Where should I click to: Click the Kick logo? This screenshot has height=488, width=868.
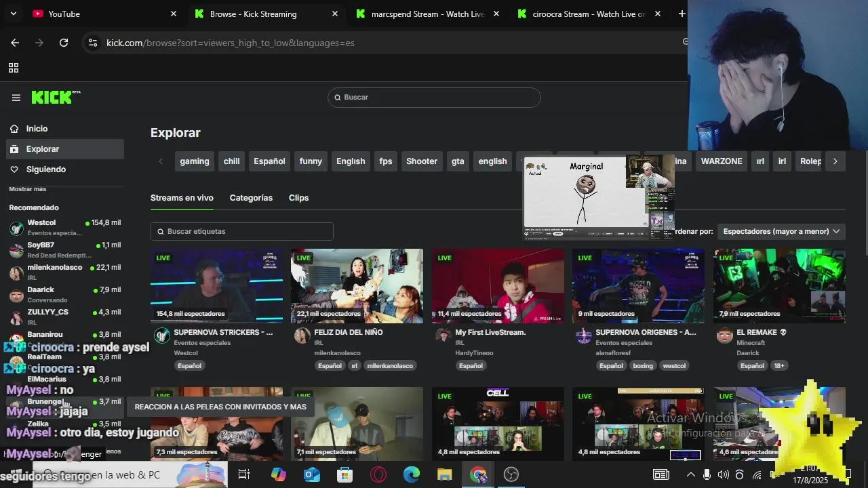[x=56, y=97]
